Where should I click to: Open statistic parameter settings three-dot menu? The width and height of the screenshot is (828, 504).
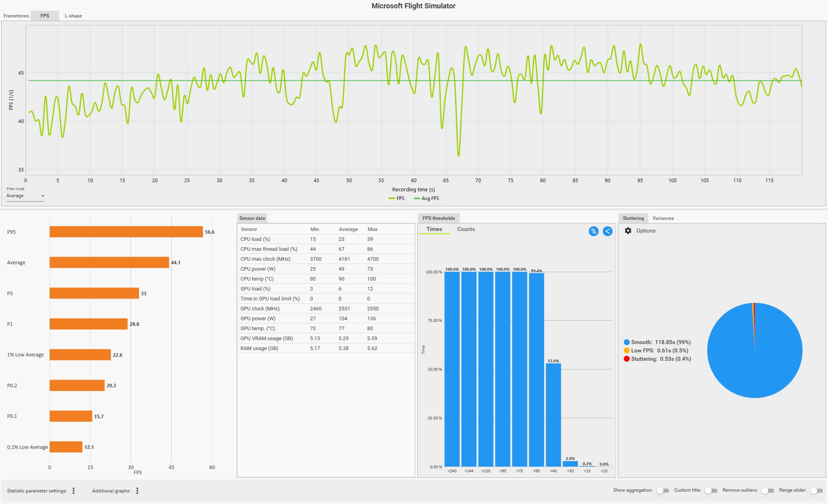pos(73,491)
